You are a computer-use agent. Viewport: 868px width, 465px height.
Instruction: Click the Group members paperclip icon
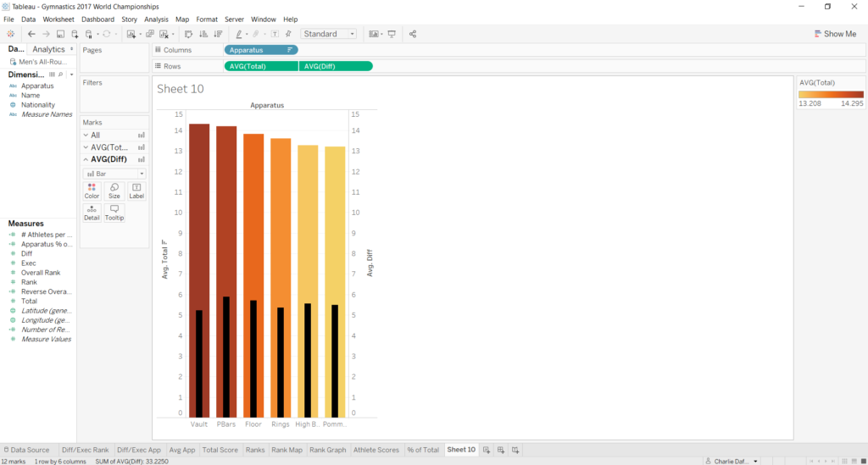click(x=256, y=34)
